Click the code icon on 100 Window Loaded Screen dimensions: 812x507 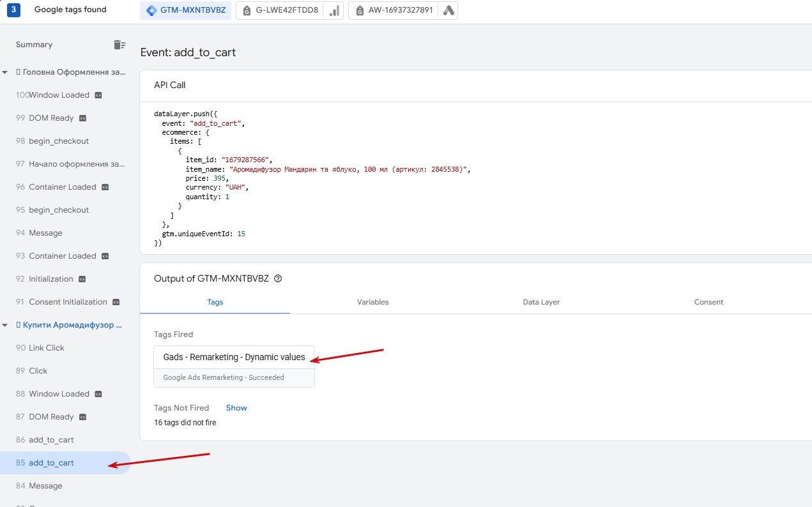tap(98, 95)
